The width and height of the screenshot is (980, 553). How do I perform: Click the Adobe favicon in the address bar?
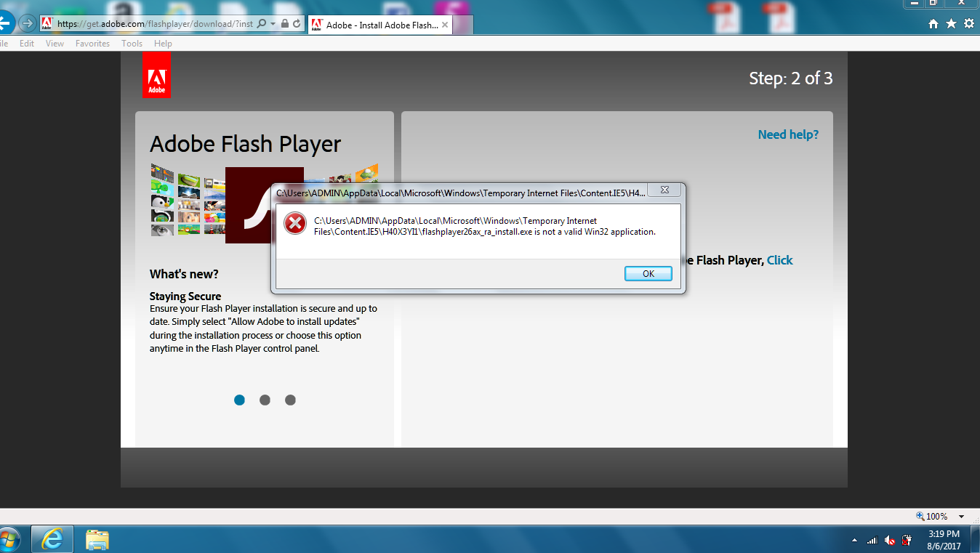pyautogui.click(x=47, y=23)
